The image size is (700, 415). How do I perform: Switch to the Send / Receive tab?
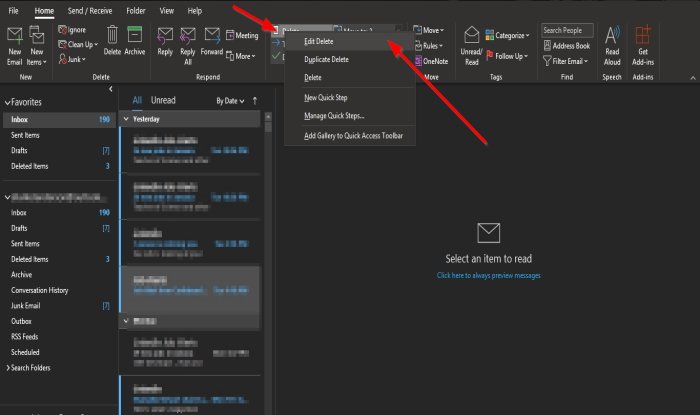click(x=90, y=10)
